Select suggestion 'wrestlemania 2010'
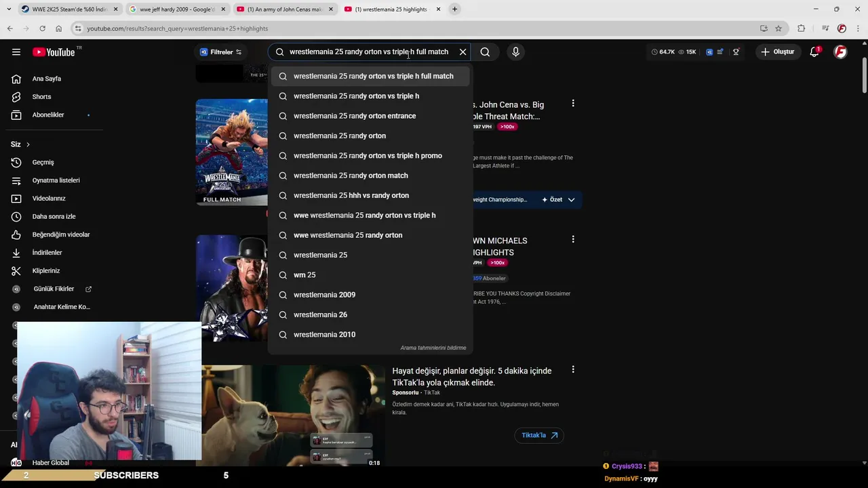Viewport: 868px width, 488px height. click(371, 335)
